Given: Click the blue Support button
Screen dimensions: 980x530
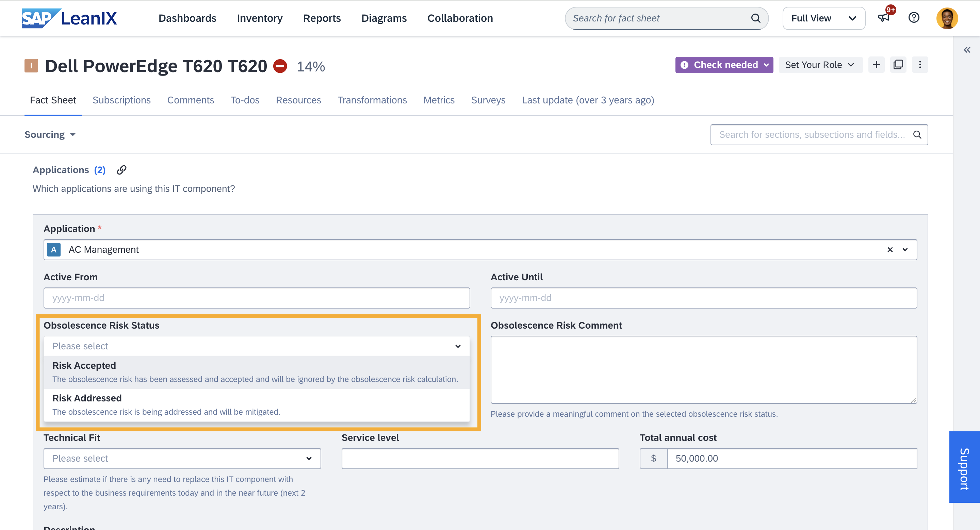Looking at the screenshot, I should pos(964,467).
